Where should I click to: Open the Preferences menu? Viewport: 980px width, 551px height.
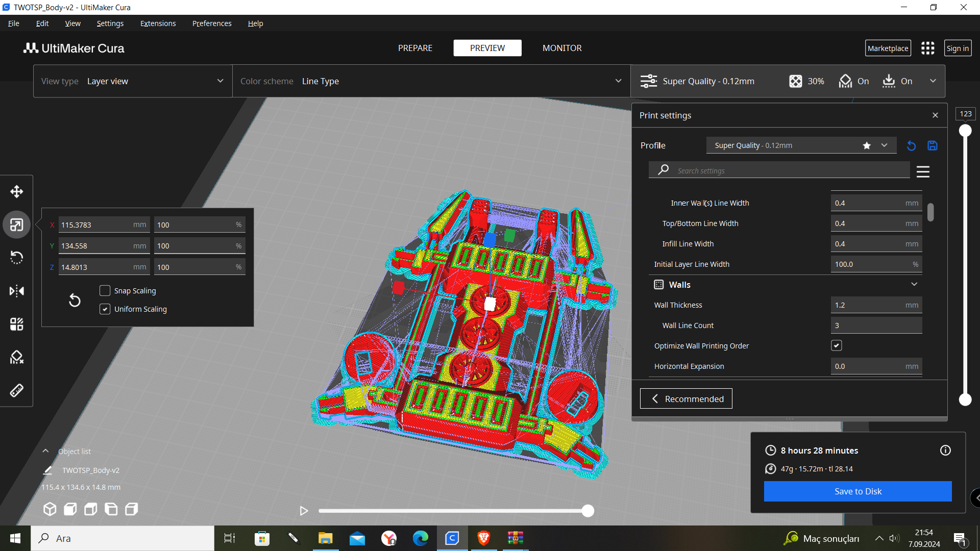[212, 23]
